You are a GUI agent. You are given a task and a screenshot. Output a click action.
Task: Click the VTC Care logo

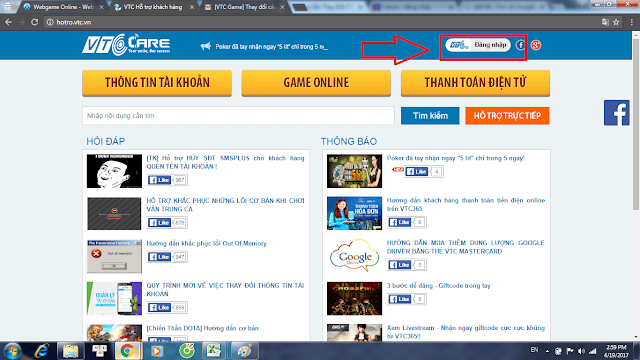tap(126, 44)
